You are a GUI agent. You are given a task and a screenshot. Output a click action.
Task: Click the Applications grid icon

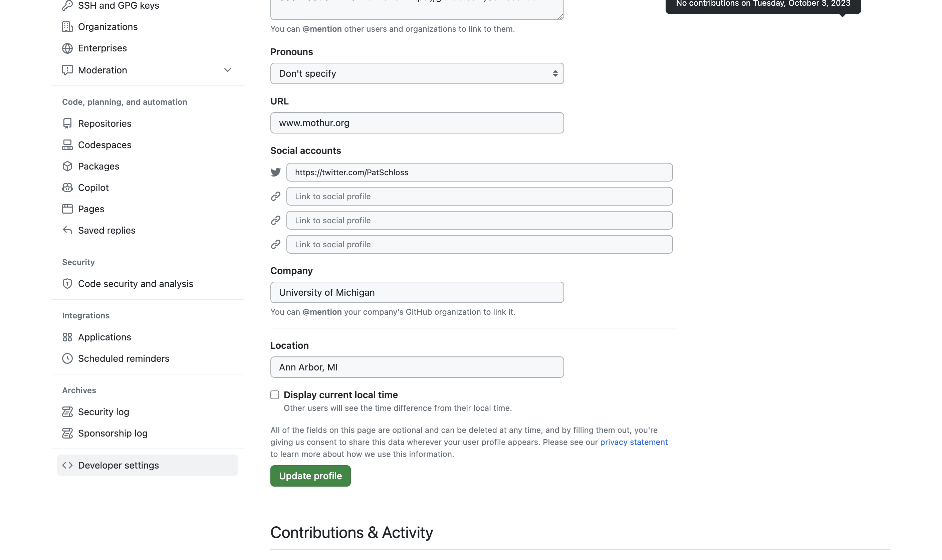coord(67,337)
